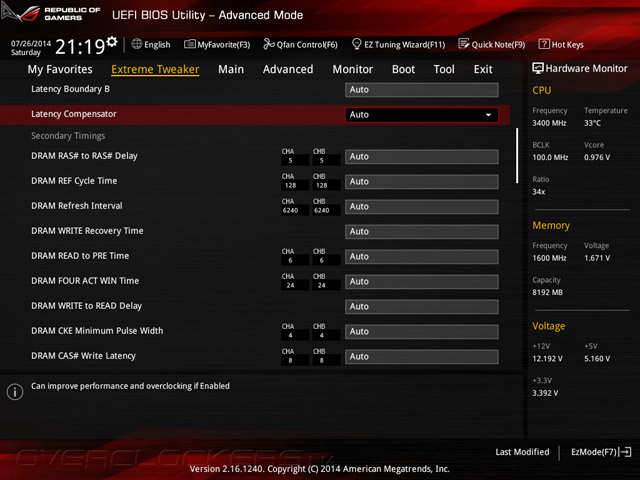Click the Hardware Monitor screen icon

538,68
